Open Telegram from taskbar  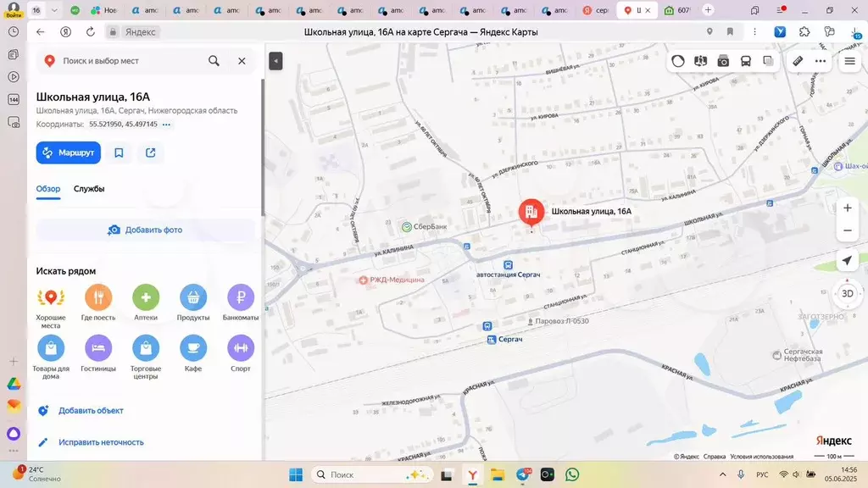(x=524, y=474)
